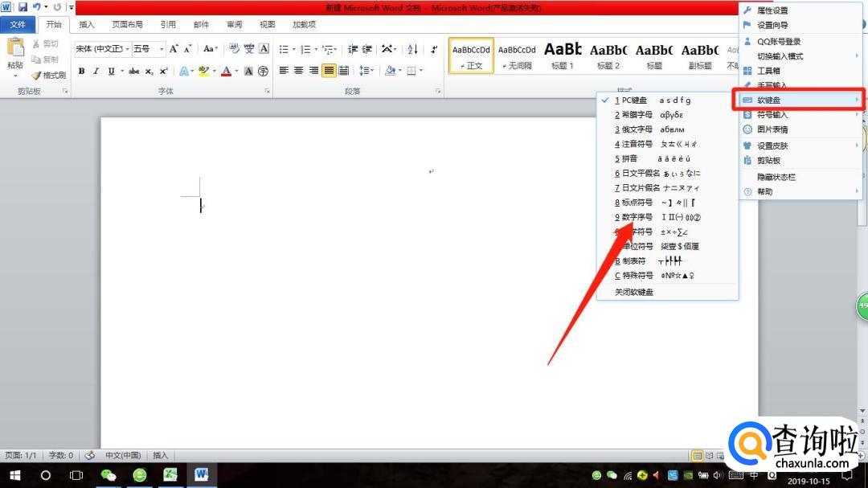Apply the 标题 1 style
The height and width of the screenshot is (488, 868).
click(563, 56)
